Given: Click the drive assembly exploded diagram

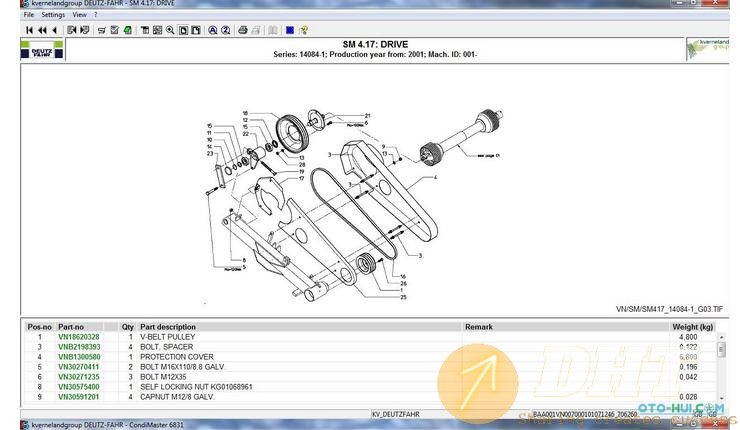Looking at the screenshot, I should click(x=354, y=205).
